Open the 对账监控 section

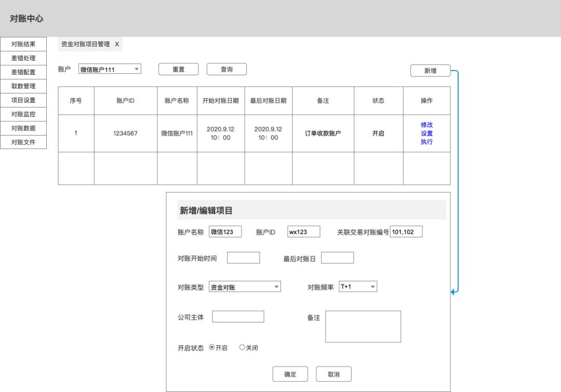click(x=23, y=114)
